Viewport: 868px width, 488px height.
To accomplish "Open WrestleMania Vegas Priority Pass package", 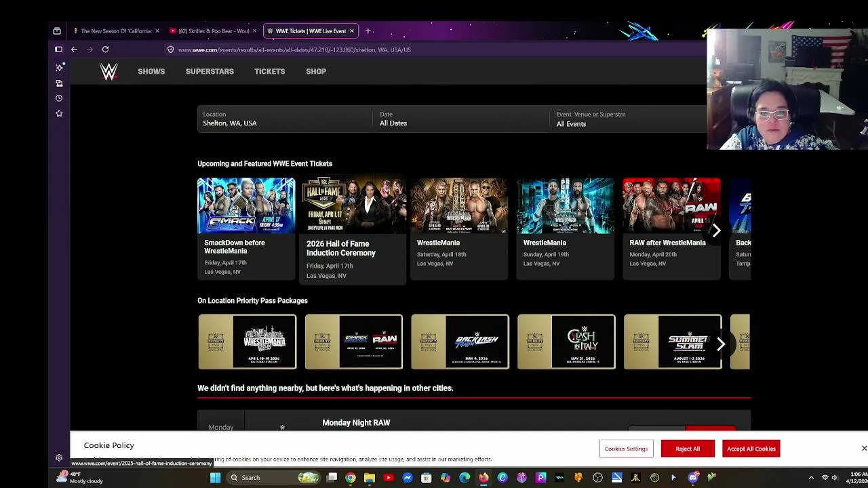I will [248, 342].
